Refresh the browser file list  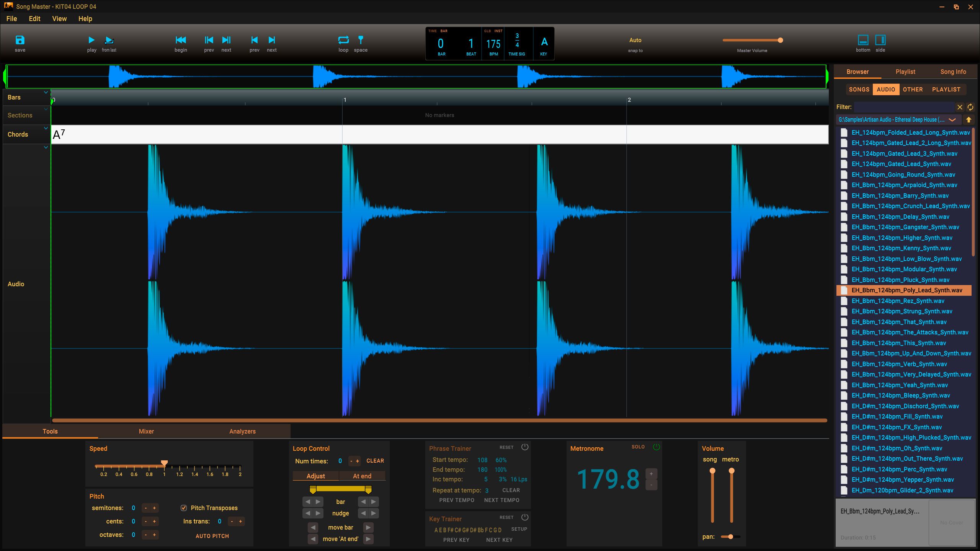coord(970,107)
